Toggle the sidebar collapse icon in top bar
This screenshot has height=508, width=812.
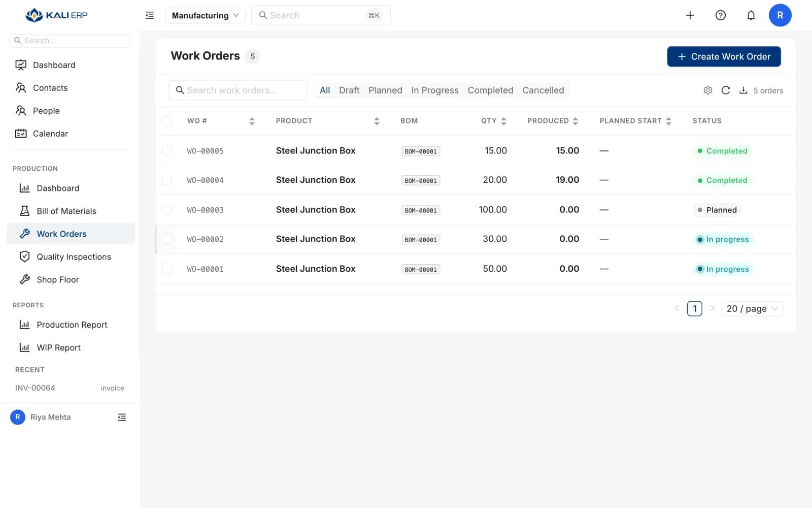point(150,15)
